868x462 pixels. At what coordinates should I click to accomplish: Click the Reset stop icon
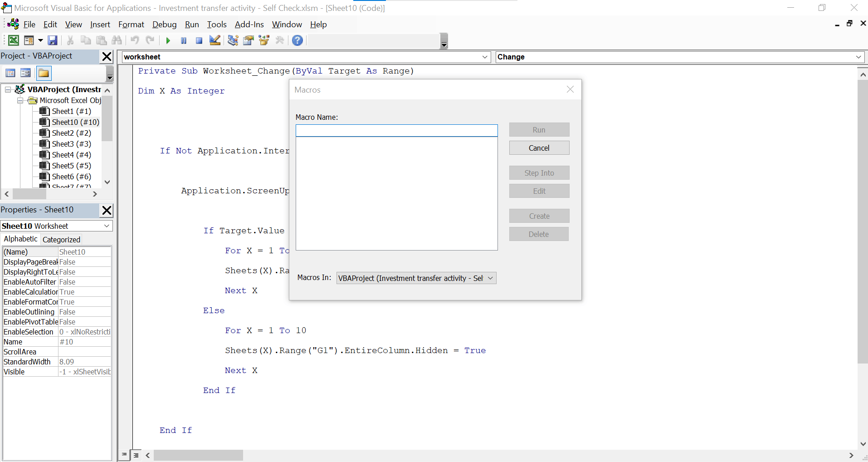tap(199, 40)
